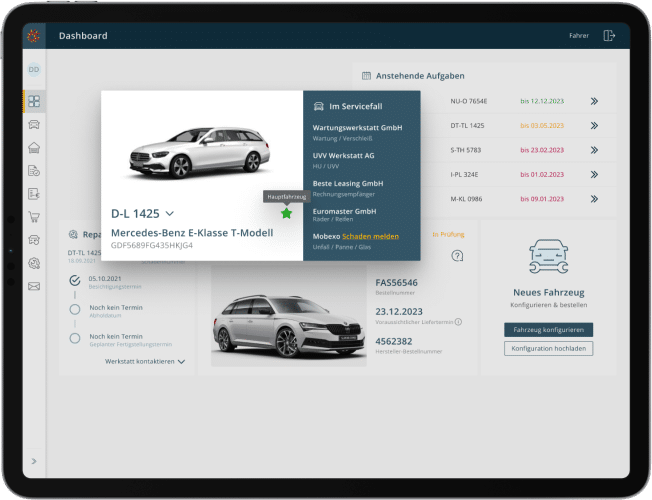The height and width of the screenshot is (500, 652).
Task: Open the garage house icon in sidebar
Action: [34, 148]
